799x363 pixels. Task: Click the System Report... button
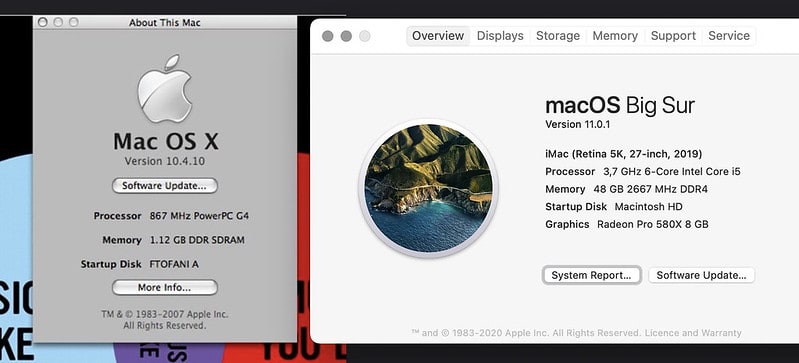(591, 275)
